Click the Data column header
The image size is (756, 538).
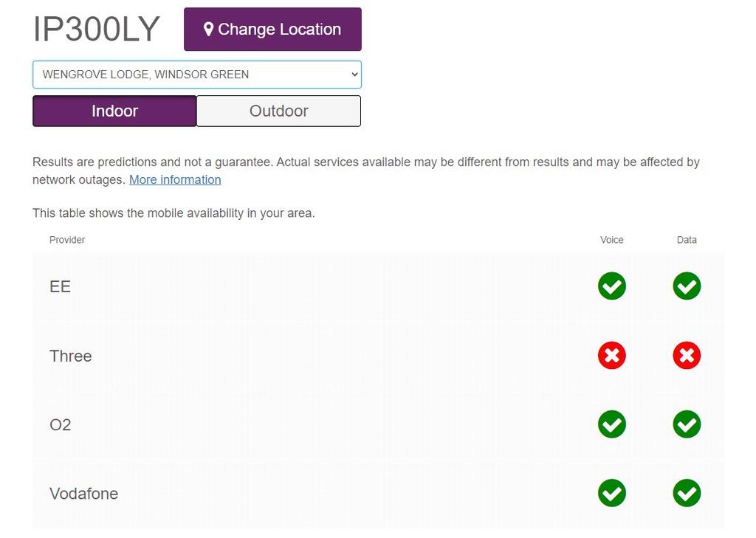pos(687,240)
